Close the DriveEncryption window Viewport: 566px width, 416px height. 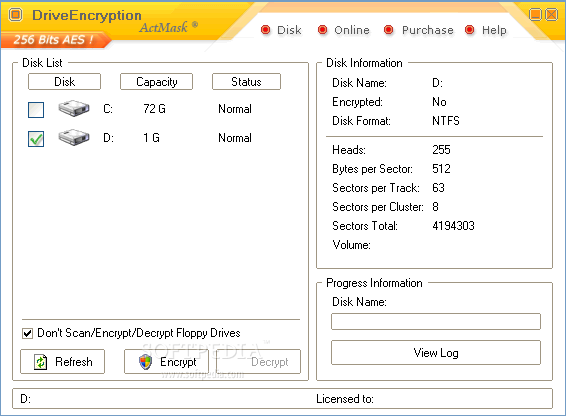[x=552, y=15]
